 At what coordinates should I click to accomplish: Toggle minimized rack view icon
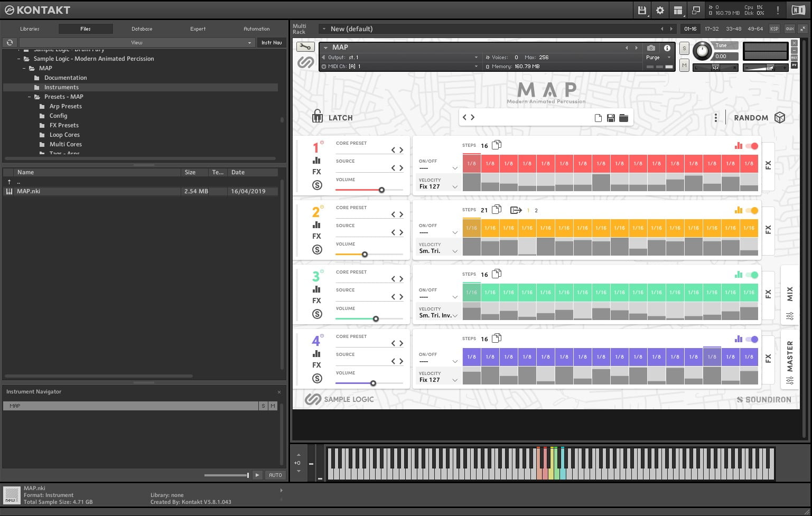(696, 10)
